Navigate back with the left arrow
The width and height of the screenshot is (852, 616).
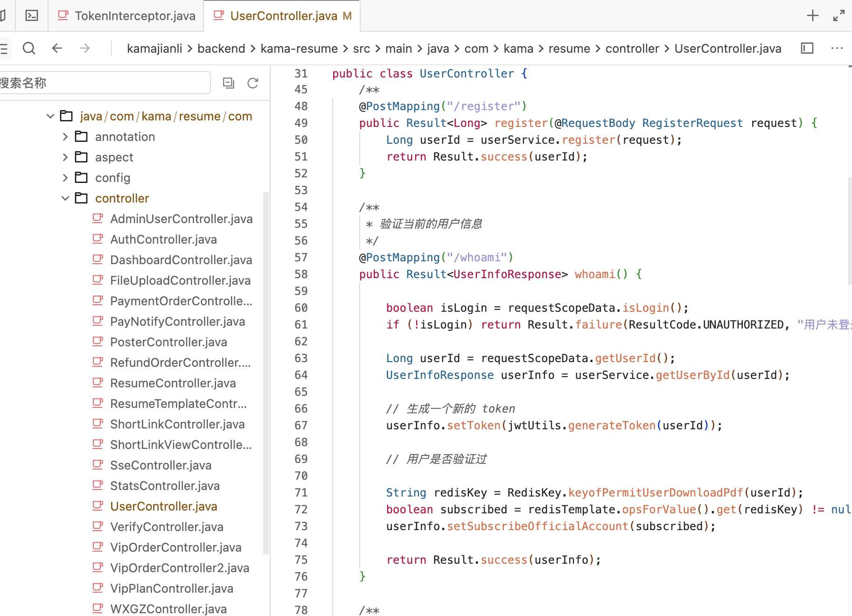click(57, 48)
